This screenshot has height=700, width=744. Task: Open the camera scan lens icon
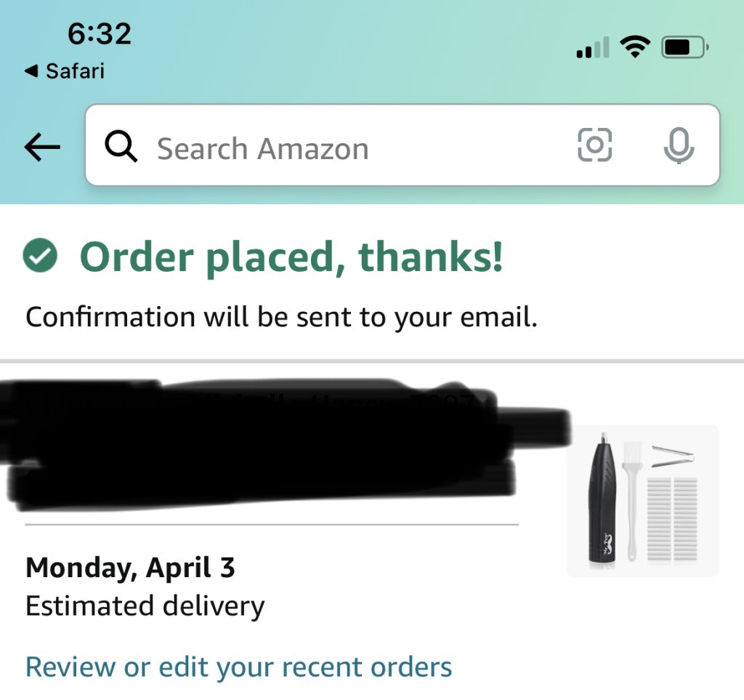pyautogui.click(x=594, y=146)
